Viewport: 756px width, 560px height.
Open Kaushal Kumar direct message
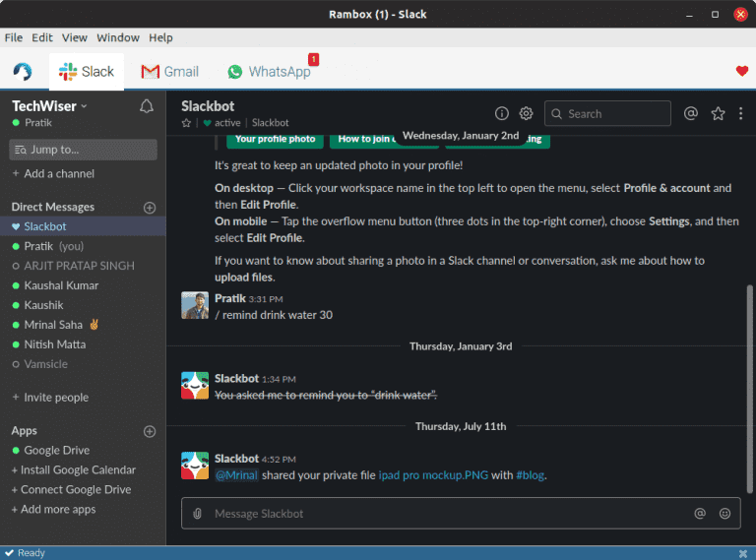point(83,285)
